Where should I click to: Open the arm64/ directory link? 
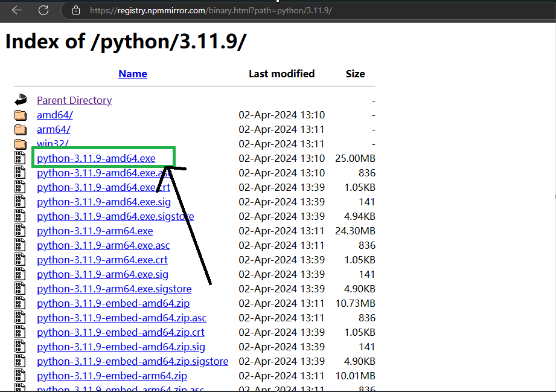(x=54, y=129)
